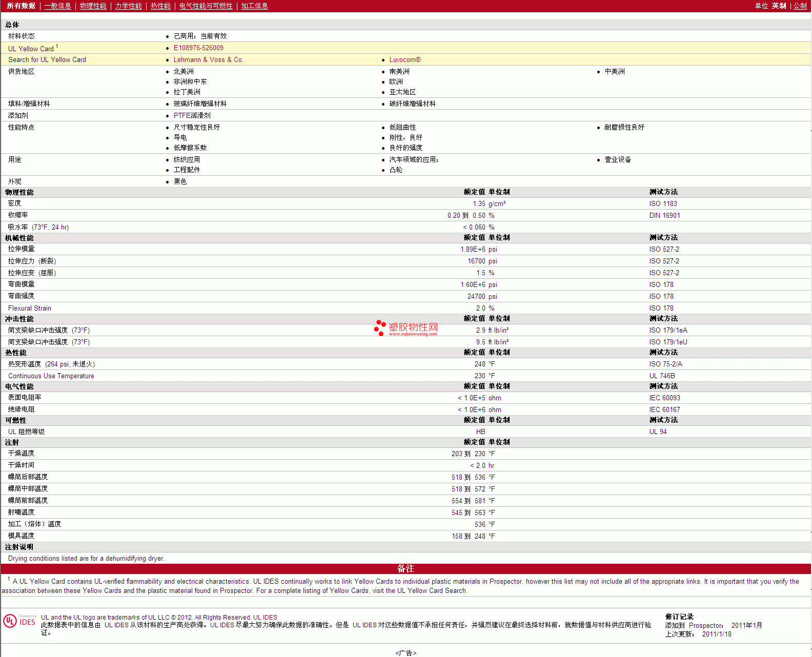The height and width of the screenshot is (657, 812).
Task: Open IEC 60167 test method
Action: [x=664, y=409]
